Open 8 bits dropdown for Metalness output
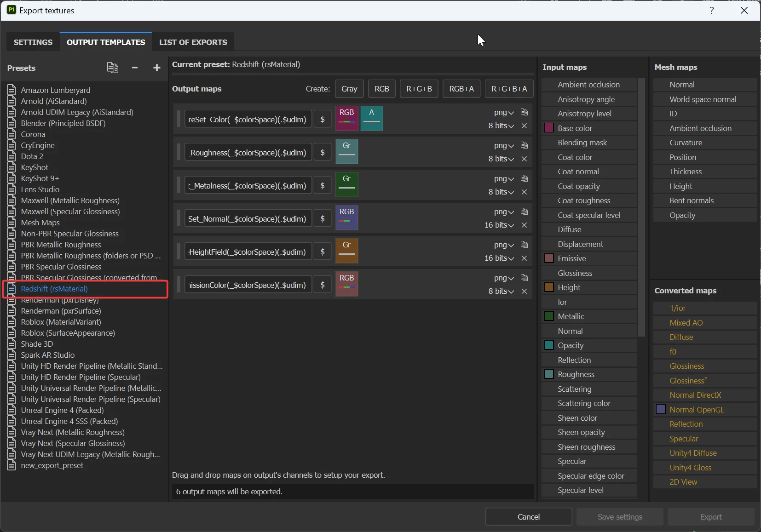Image resolution: width=761 pixels, height=532 pixels. tap(501, 192)
